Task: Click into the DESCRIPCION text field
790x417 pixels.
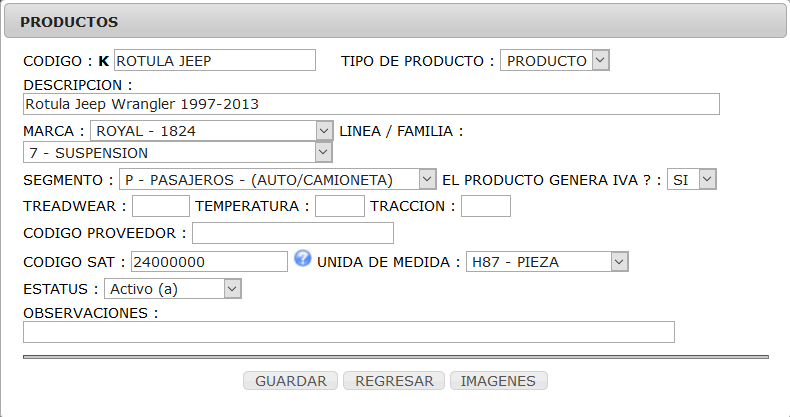Action: tap(371, 104)
